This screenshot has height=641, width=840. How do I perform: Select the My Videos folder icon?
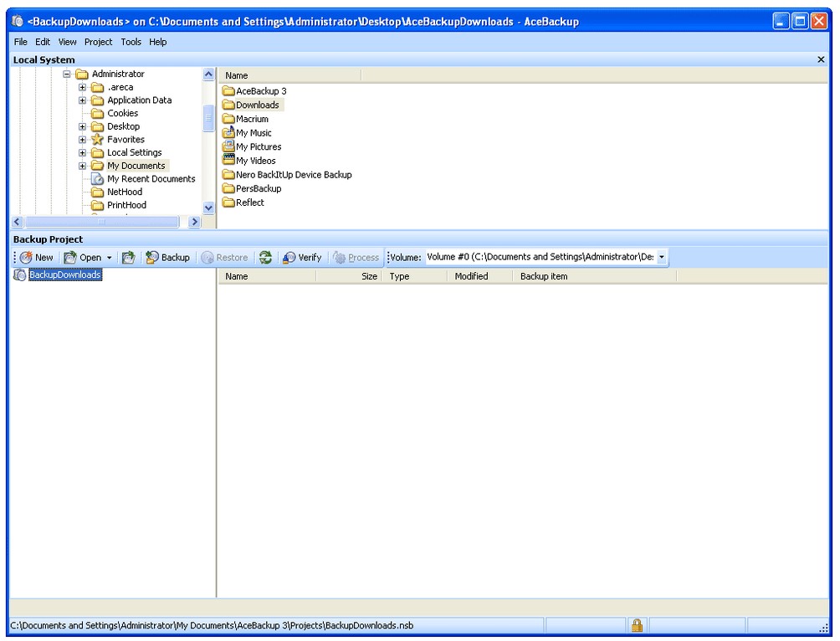tap(228, 161)
